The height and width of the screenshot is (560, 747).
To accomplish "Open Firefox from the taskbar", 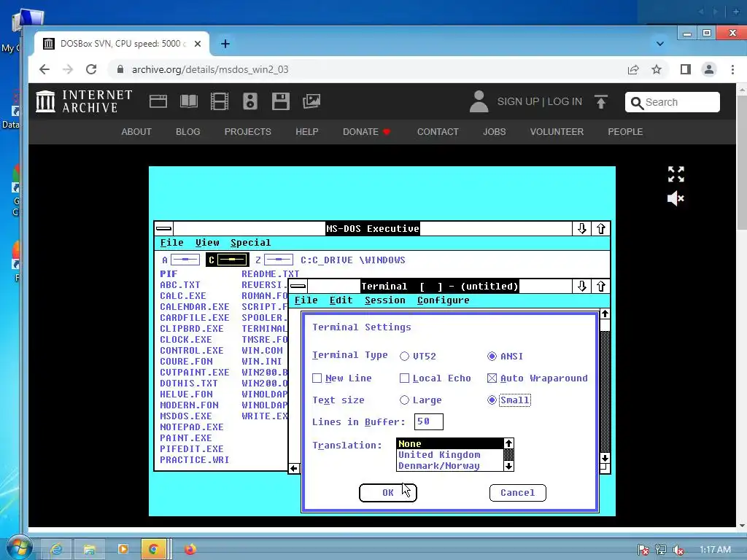I will [190, 549].
